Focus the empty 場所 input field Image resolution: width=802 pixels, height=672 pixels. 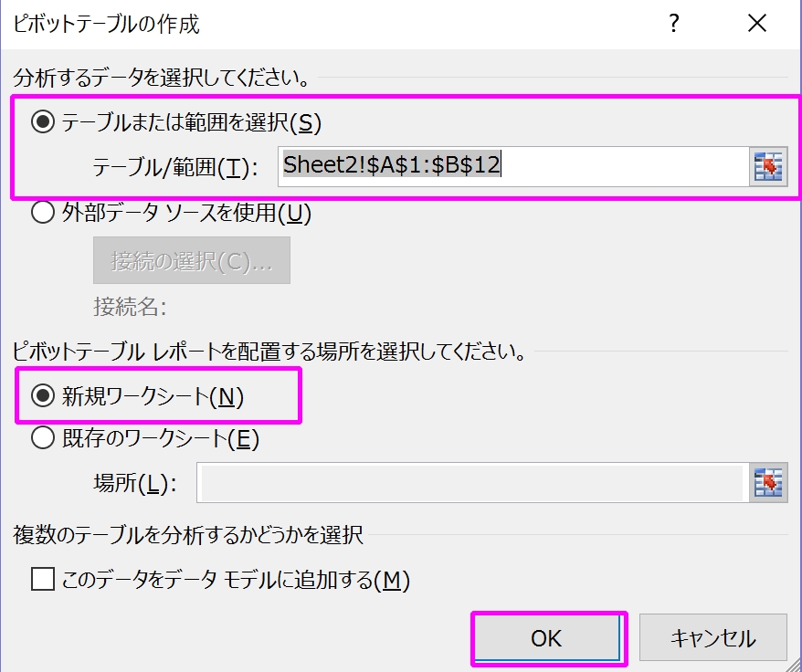tap(470, 484)
